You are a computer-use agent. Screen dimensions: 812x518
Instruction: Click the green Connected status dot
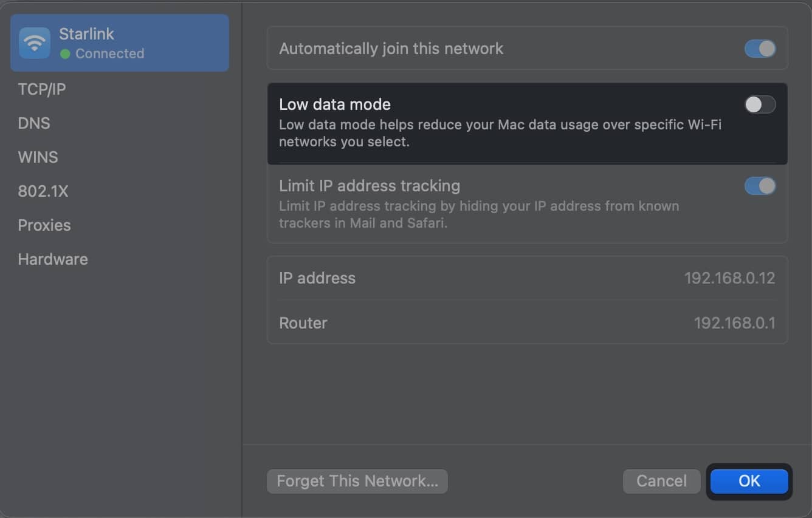tap(65, 54)
